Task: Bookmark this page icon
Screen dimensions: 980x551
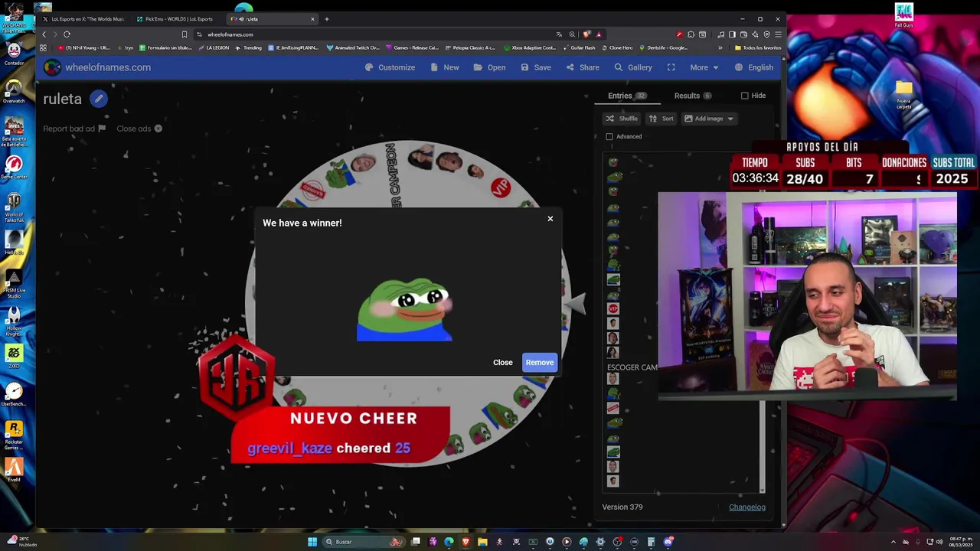Action: click(x=185, y=34)
